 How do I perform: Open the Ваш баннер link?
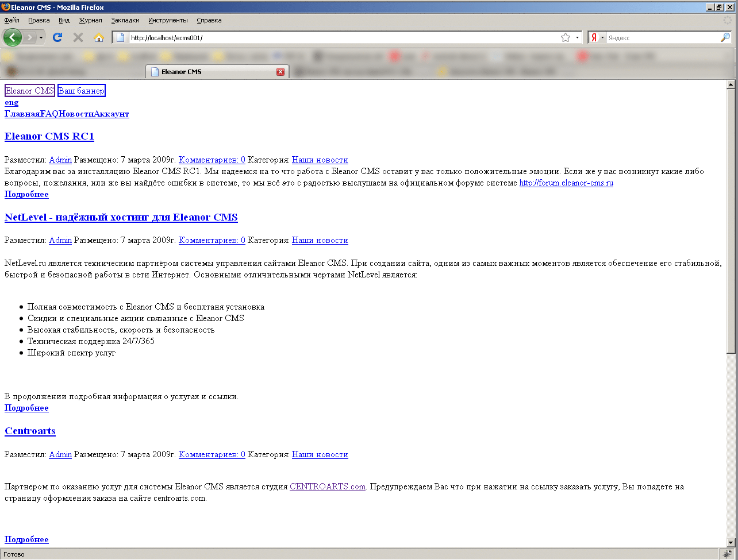(x=82, y=91)
